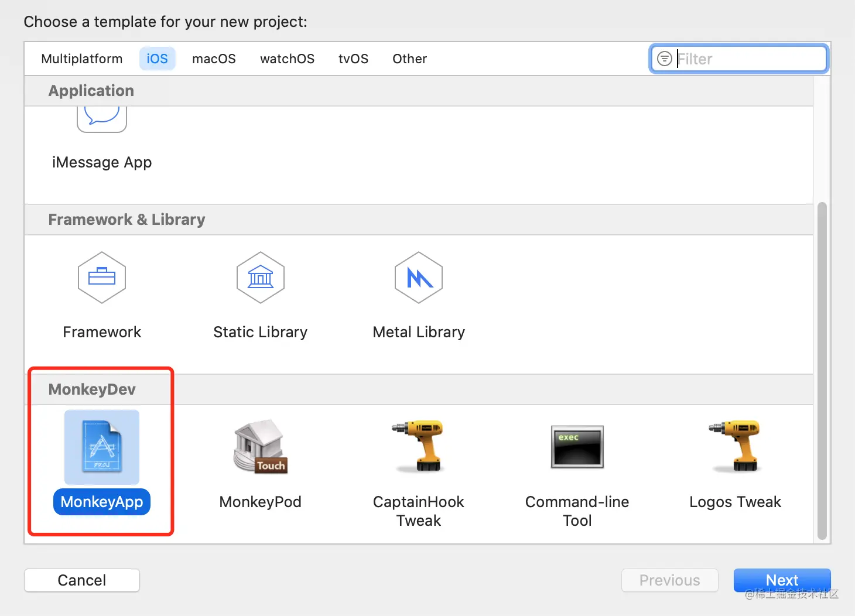Switch to the iOS tab

[x=157, y=59]
